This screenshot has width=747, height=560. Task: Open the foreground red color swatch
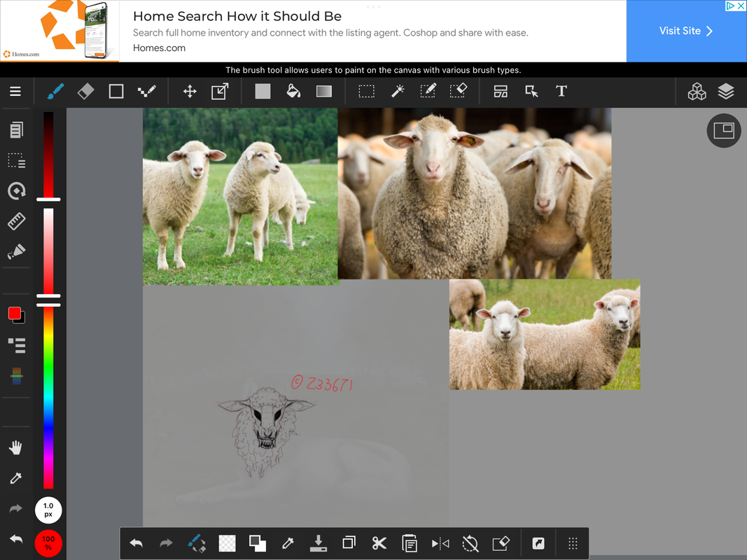[x=15, y=314]
